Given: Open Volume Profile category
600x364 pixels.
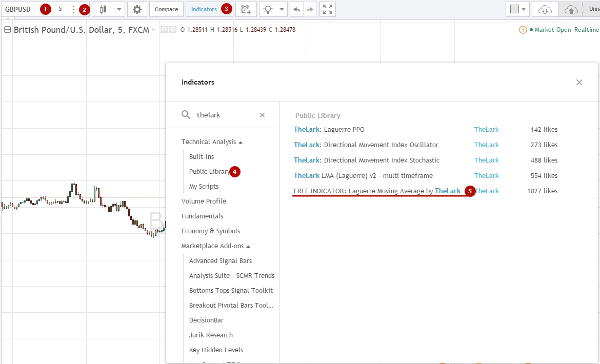Looking at the screenshot, I should 204,201.
